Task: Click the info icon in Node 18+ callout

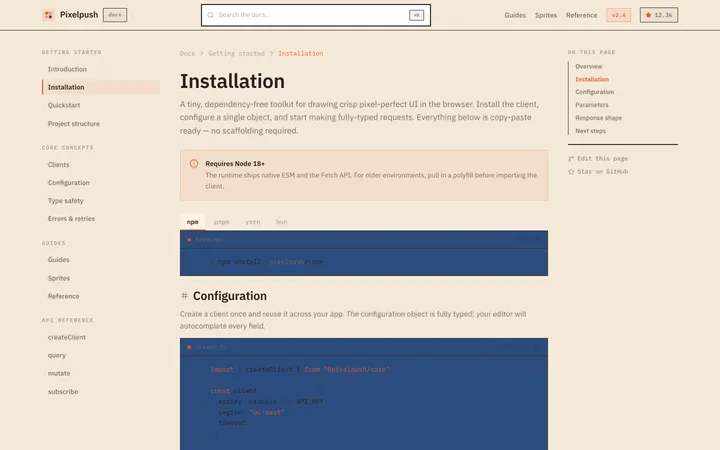Action: (194, 163)
